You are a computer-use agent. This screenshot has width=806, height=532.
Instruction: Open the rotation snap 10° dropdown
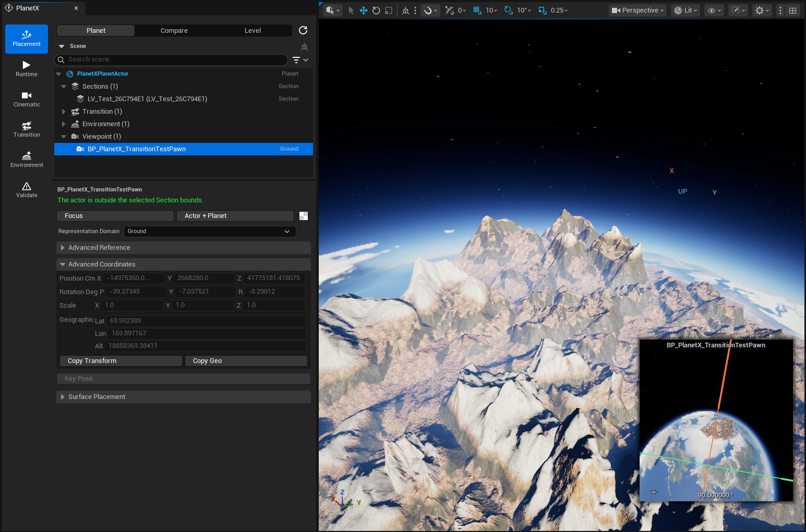(524, 10)
